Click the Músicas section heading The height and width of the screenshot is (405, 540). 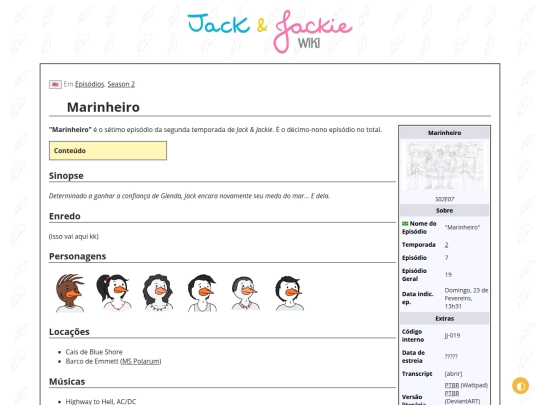[x=67, y=382]
